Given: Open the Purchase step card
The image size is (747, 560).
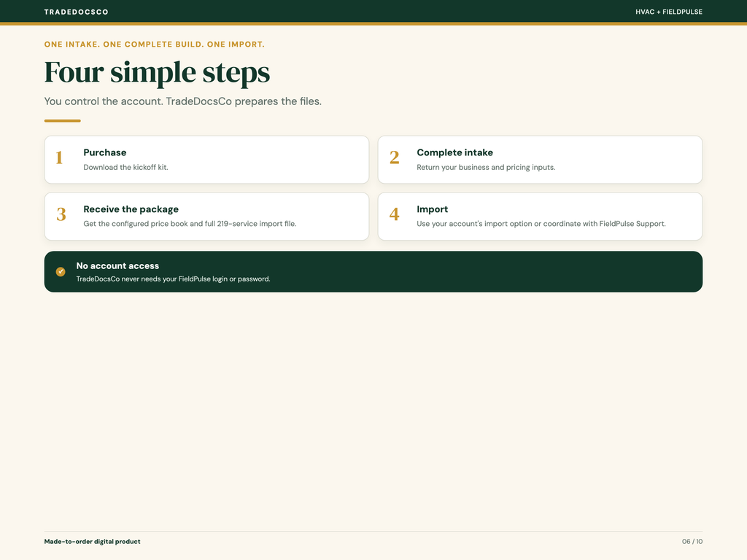Looking at the screenshot, I should (x=206, y=160).
